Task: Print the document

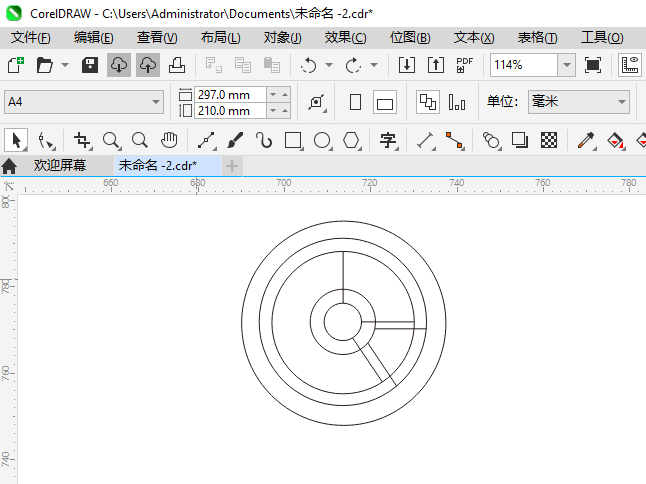Action: coord(177,65)
